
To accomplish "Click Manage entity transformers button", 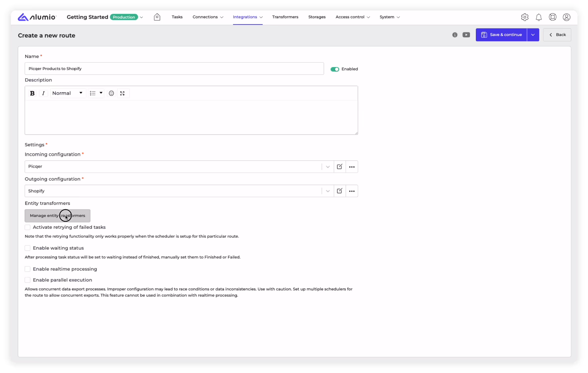I will point(57,216).
